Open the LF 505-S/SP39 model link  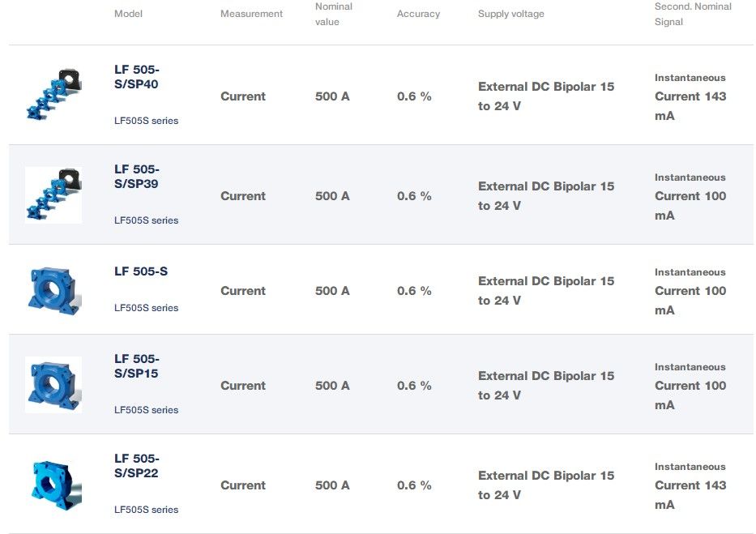coord(137,177)
